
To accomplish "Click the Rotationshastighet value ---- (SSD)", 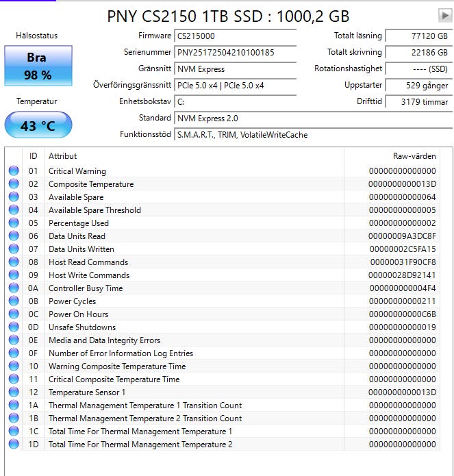I will pyautogui.click(x=419, y=69).
